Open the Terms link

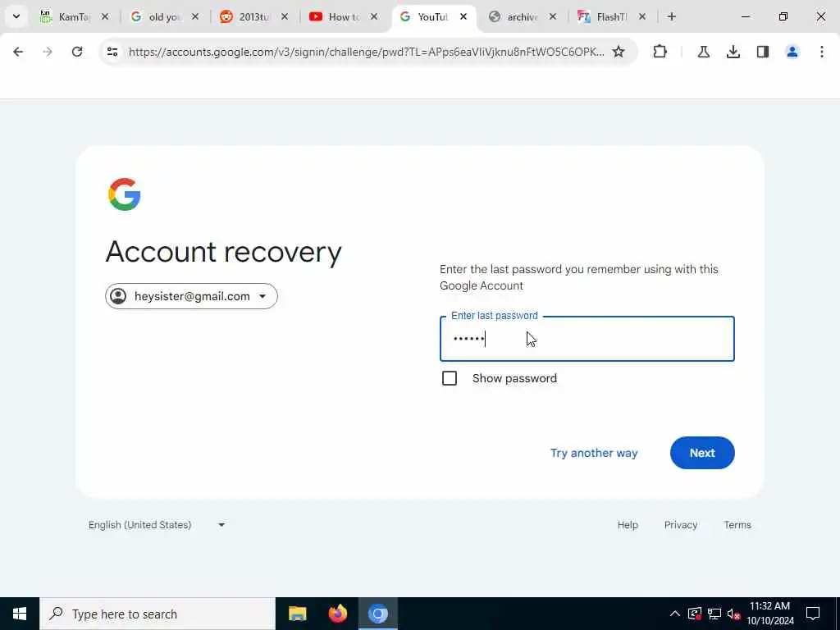tap(737, 525)
